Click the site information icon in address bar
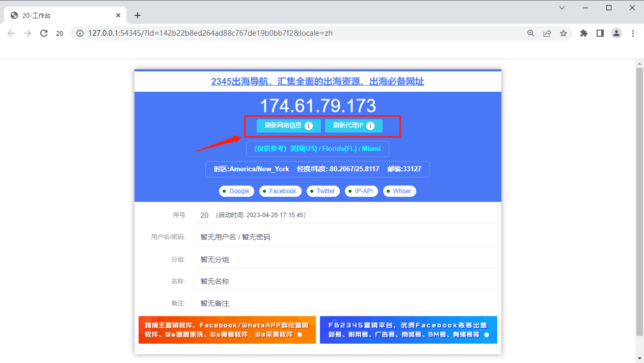Viewport: 644px width, 363px height. click(80, 33)
